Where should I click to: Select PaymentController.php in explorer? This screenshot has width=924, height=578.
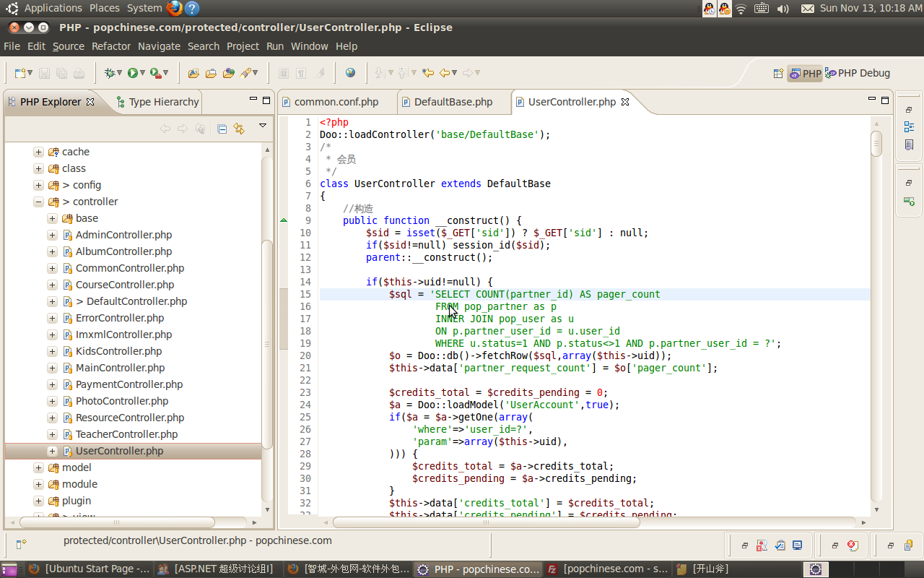pyautogui.click(x=129, y=384)
